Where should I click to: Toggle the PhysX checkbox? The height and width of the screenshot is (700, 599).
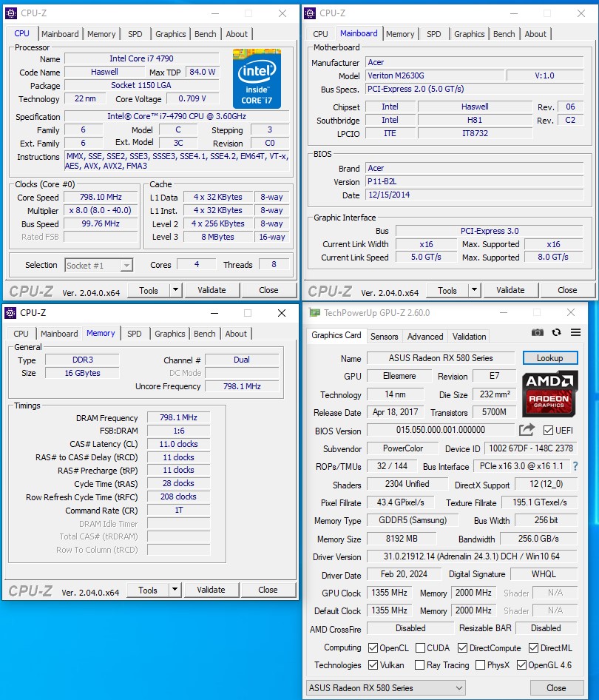[x=481, y=664]
